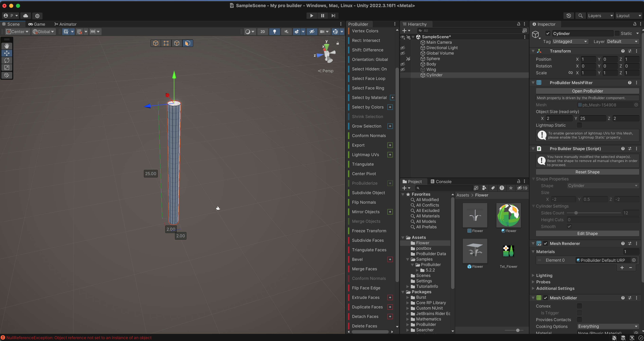Open the Layers dropdown
The height and width of the screenshot is (341, 644).
pos(600,15)
